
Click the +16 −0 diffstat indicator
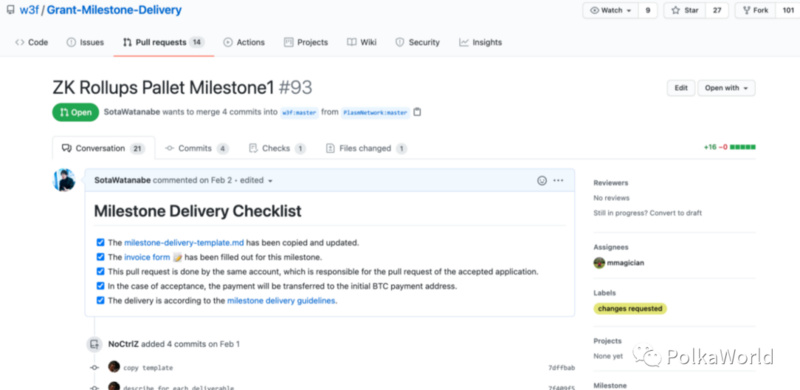point(730,148)
